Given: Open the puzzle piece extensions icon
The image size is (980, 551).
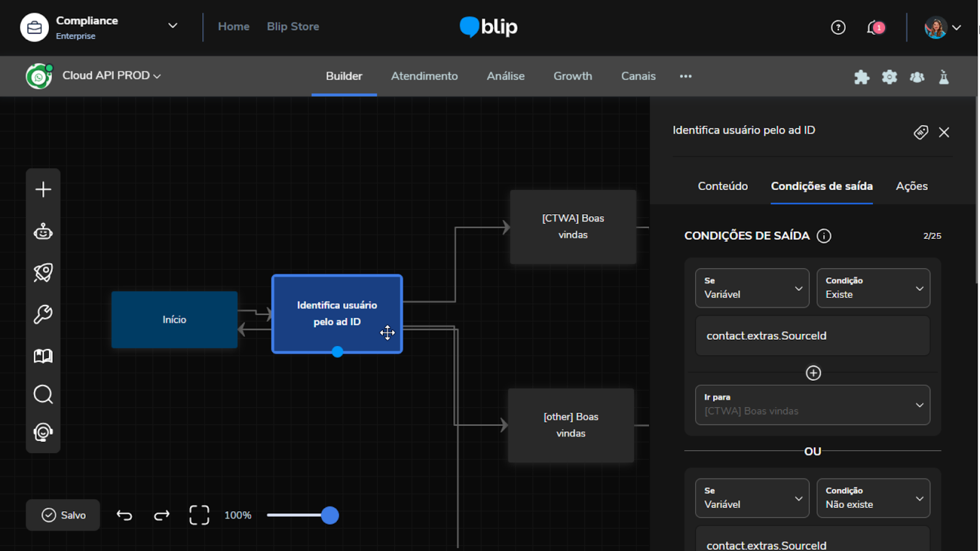Looking at the screenshot, I should pos(862,77).
